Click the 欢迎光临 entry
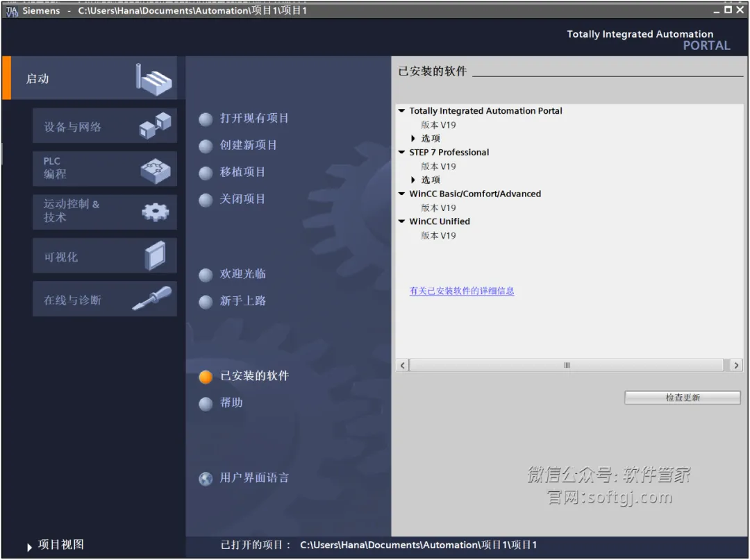This screenshot has width=750, height=560. click(x=242, y=274)
